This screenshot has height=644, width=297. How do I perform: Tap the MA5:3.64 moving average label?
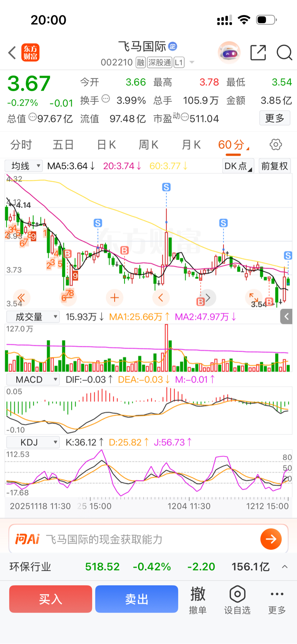(x=71, y=166)
